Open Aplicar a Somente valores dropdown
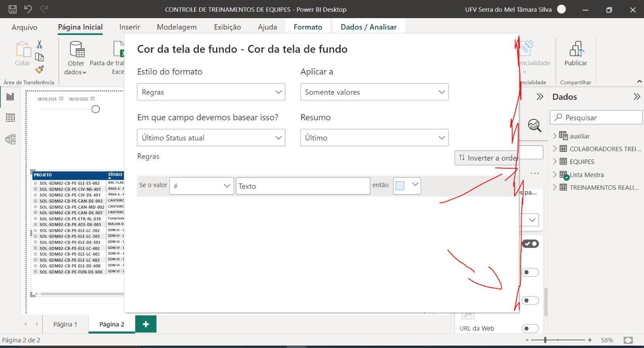The image size is (644, 348). click(x=374, y=92)
